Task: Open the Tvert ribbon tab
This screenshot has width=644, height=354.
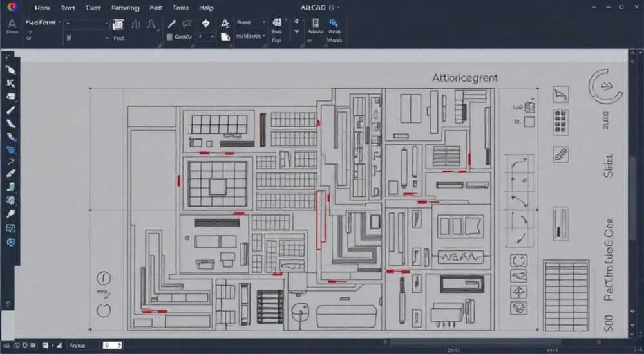Action: 68,8
